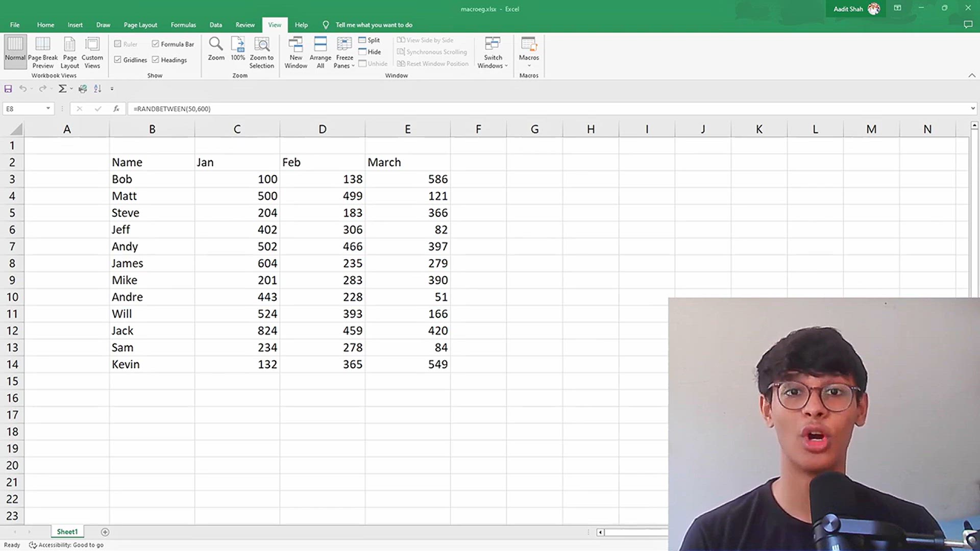Image resolution: width=980 pixels, height=551 pixels.
Task: Switch to Page Break Preview
Action: [43, 52]
